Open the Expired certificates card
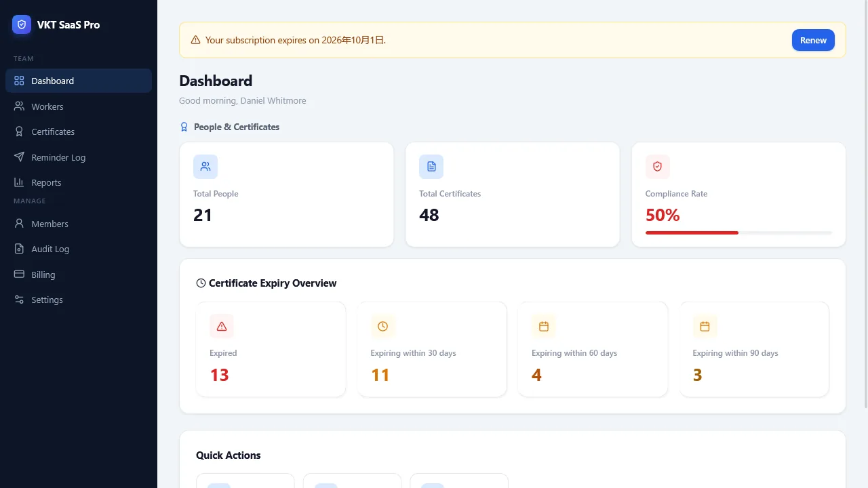Viewport: 868px width, 488px height. [271, 349]
